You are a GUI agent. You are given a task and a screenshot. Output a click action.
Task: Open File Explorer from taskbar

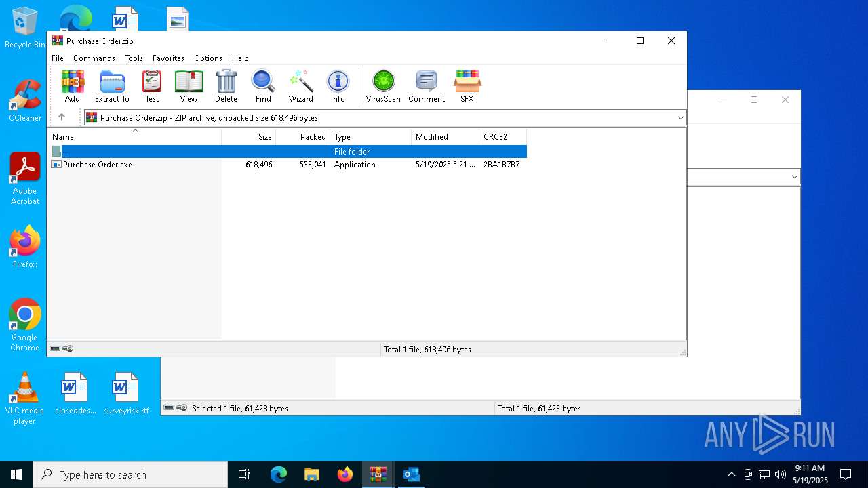click(311, 474)
